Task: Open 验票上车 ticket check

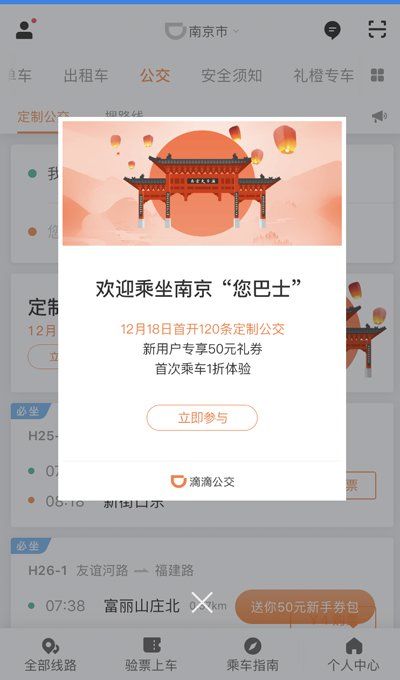Action: pos(151,655)
